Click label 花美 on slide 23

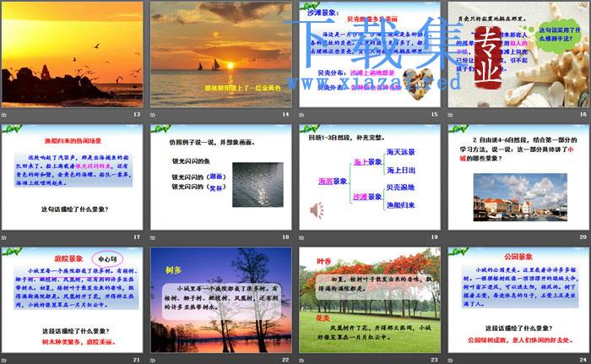coord(323,318)
